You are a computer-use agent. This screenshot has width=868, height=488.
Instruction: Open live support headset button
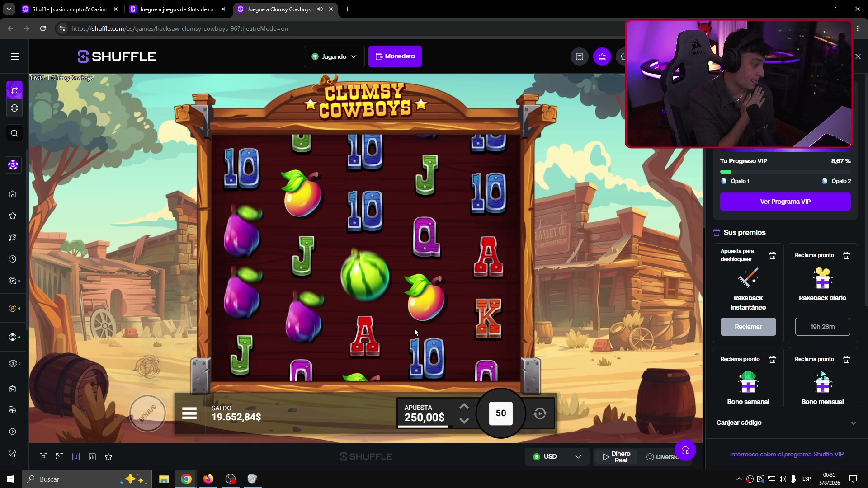pos(685,450)
